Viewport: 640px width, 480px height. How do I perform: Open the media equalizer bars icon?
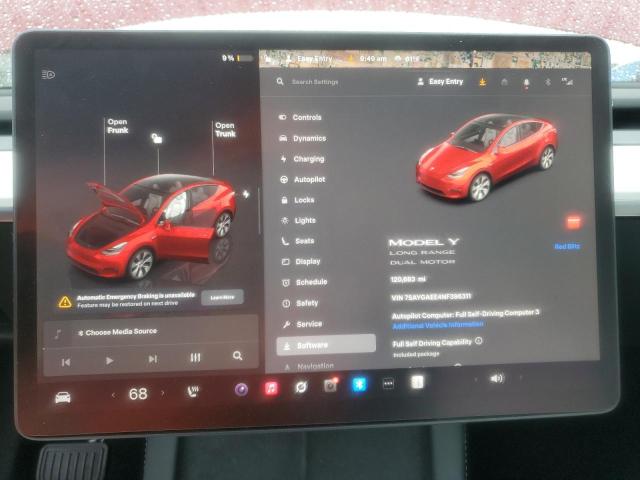point(196,358)
